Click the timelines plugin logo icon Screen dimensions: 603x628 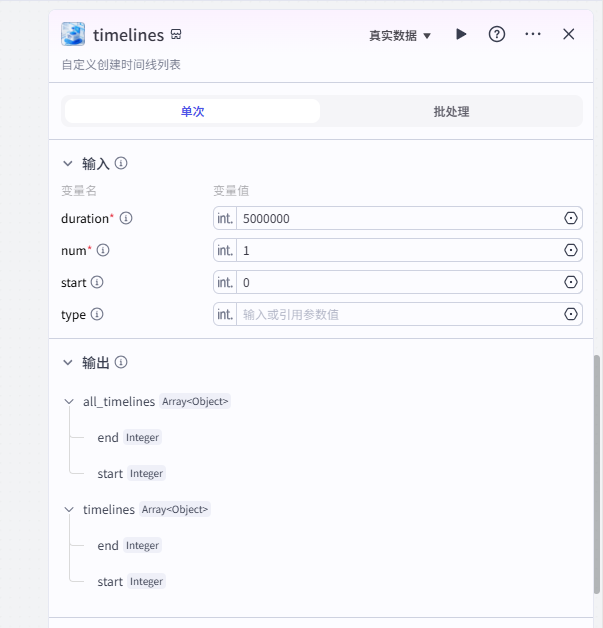click(x=73, y=34)
